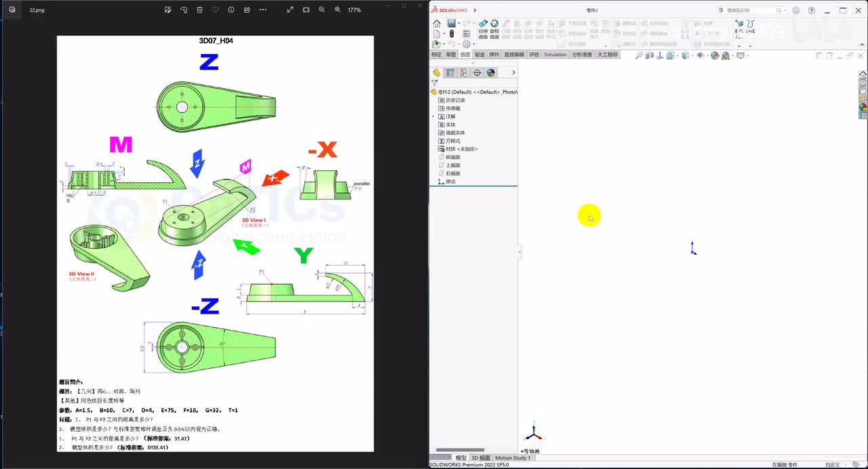Open the Motion Study 1 tab
Viewport: 868px width, 469px height.
tap(513, 458)
